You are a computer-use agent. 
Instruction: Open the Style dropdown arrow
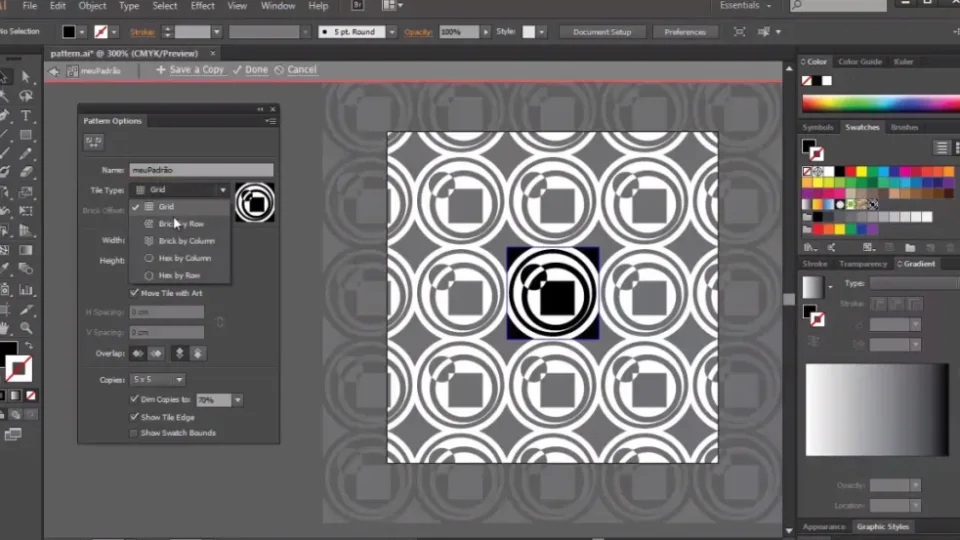[x=542, y=32]
